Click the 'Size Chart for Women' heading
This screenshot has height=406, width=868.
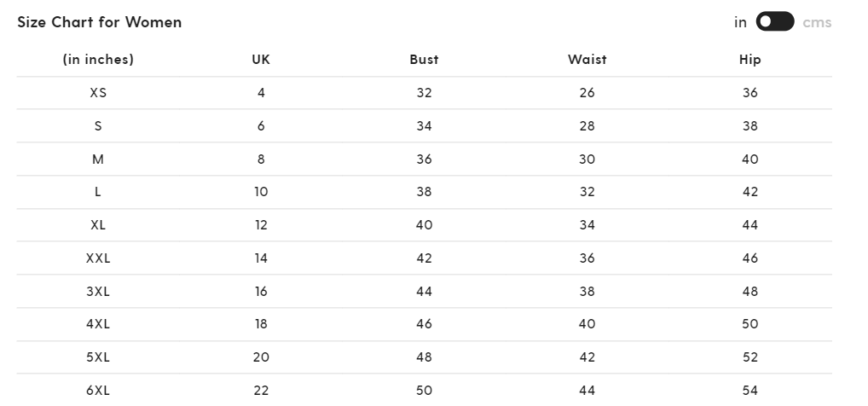coord(100,22)
